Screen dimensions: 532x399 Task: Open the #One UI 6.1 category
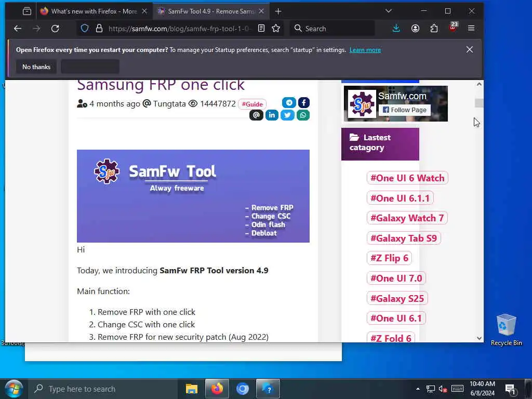point(396,318)
